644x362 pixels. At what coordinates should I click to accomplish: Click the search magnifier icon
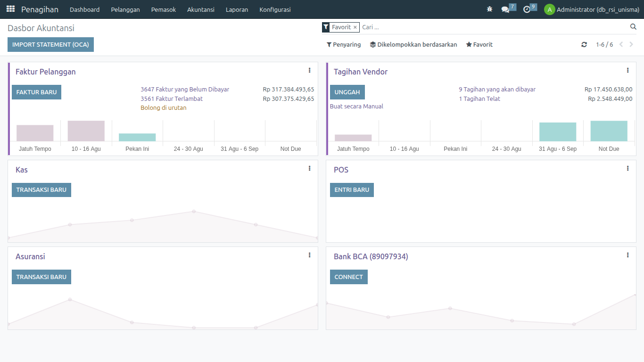pyautogui.click(x=633, y=27)
